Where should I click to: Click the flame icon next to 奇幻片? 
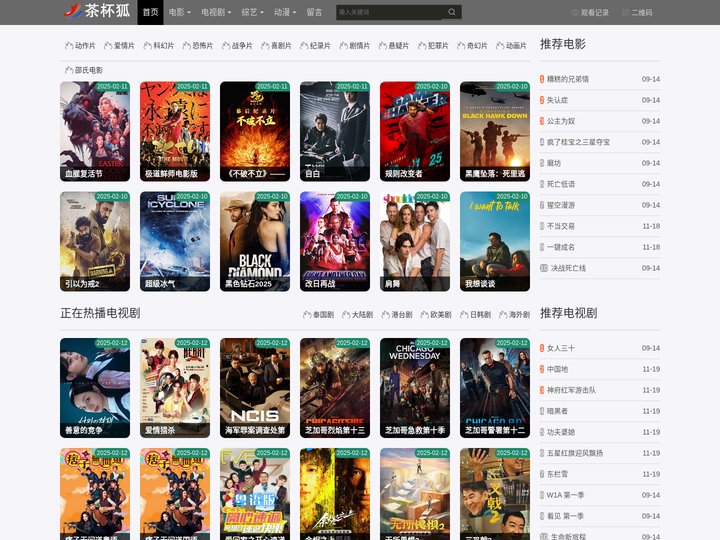(461, 45)
